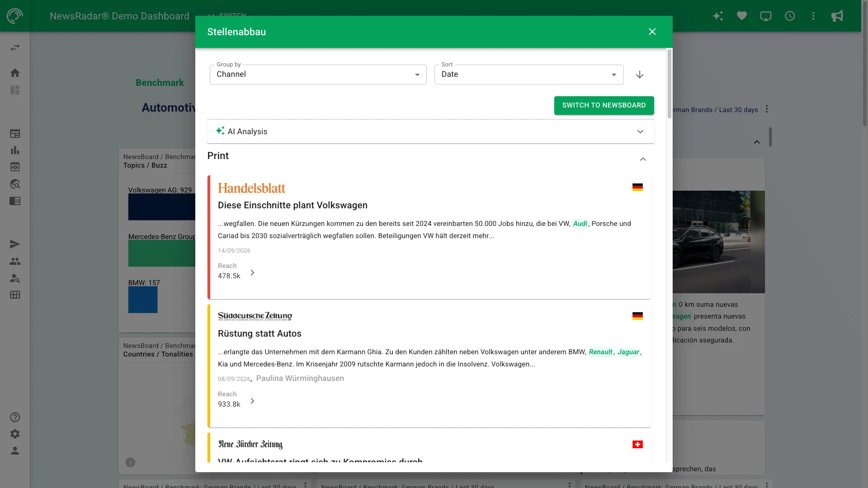The width and height of the screenshot is (868, 488).
Task: Click the info icon on map widget
Action: point(130,462)
